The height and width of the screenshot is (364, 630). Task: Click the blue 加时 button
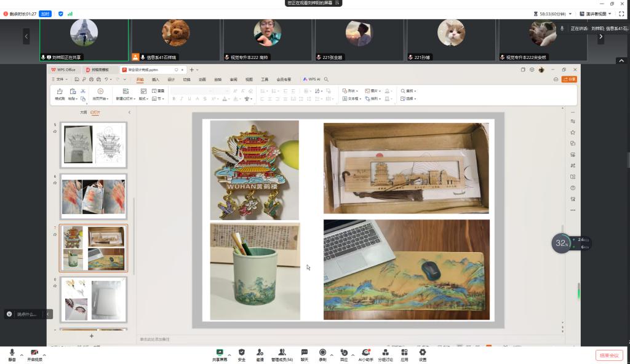coord(46,14)
